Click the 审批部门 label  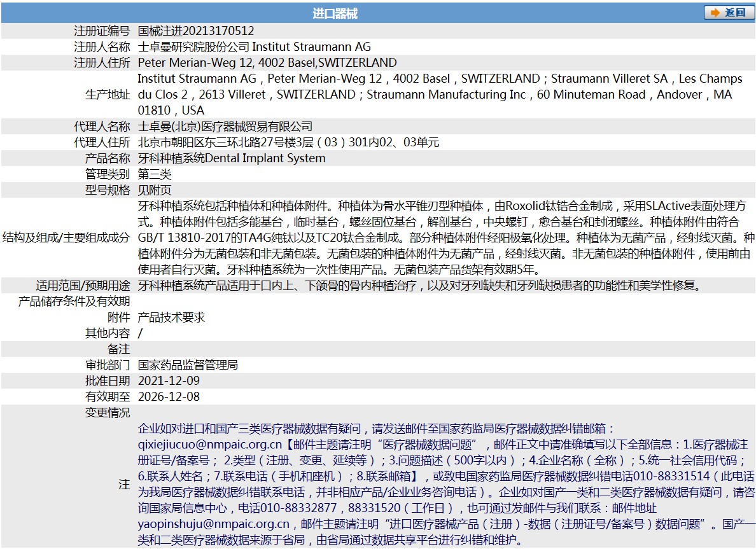coord(108,365)
